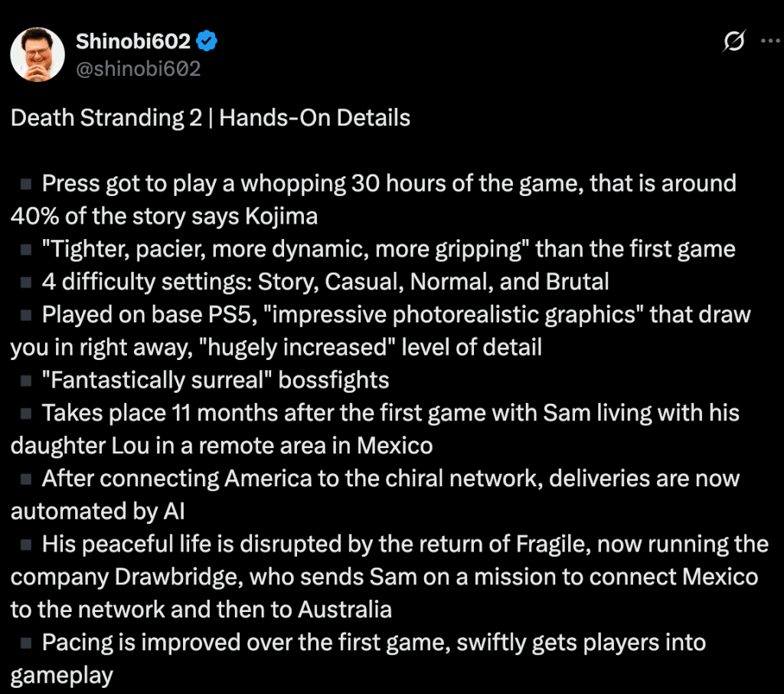The image size is (784, 694).
Task: Click the word "Kojima" in the post
Action: pos(283,217)
